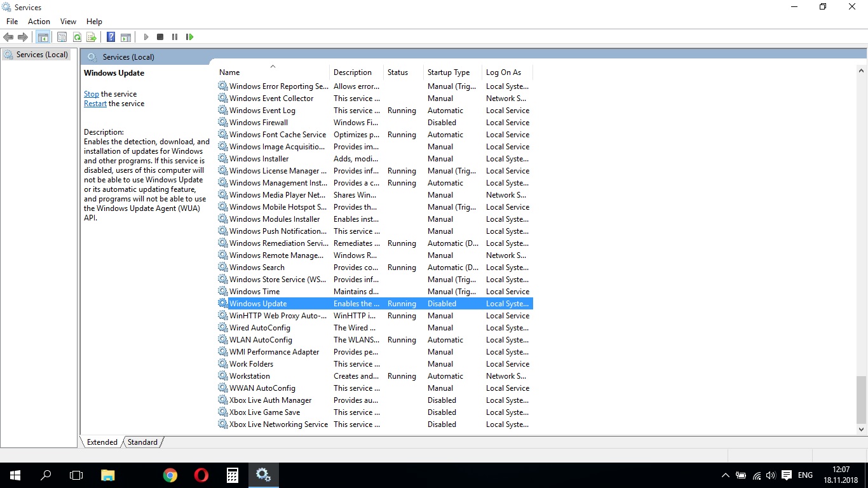Viewport: 868px width, 488px height.
Task: Open Calculator from the taskbar
Action: click(232, 475)
